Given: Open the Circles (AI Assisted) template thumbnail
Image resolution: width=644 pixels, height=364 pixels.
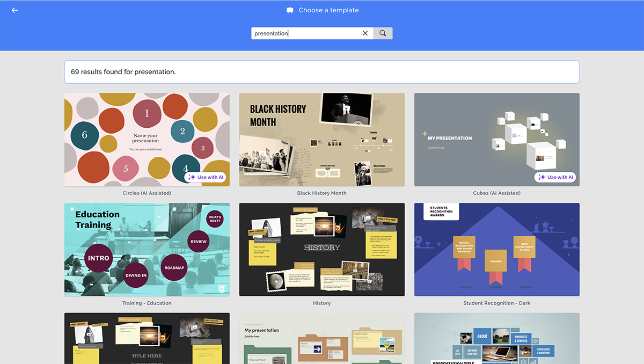Looking at the screenshot, I should pos(147,140).
